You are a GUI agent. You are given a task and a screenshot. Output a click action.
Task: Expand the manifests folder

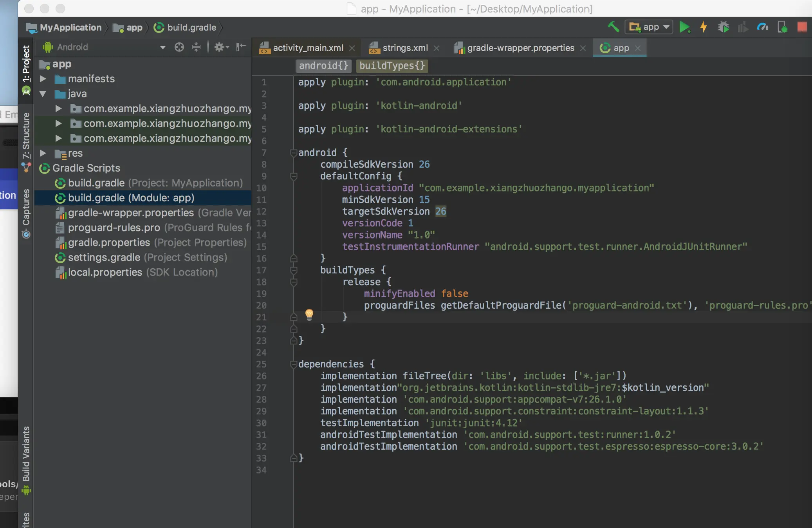click(43, 79)
